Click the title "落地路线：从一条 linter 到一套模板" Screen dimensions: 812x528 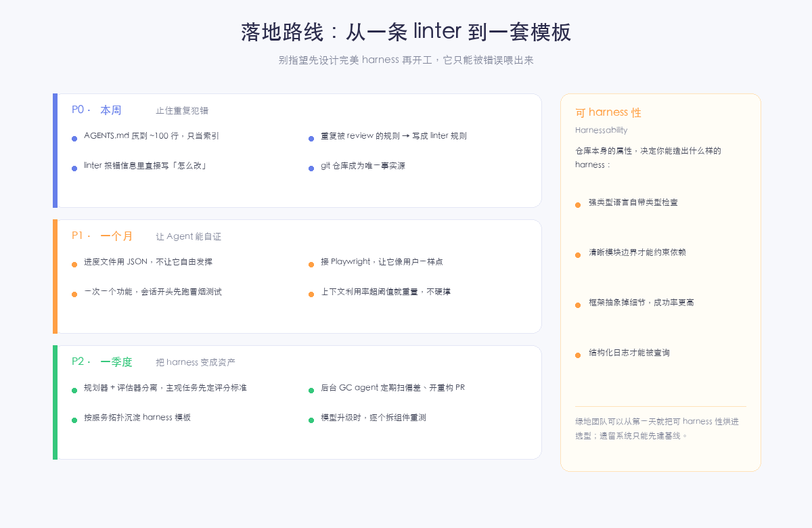coord(406,32)
